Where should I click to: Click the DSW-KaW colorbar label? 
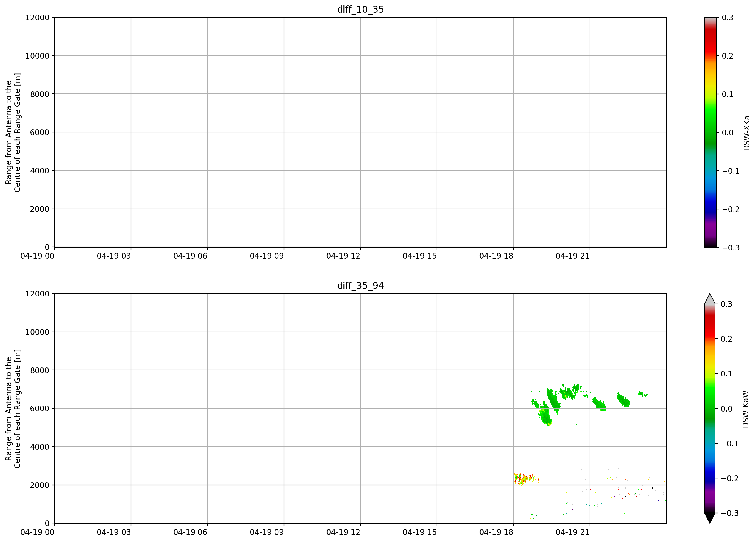(746, 409)
